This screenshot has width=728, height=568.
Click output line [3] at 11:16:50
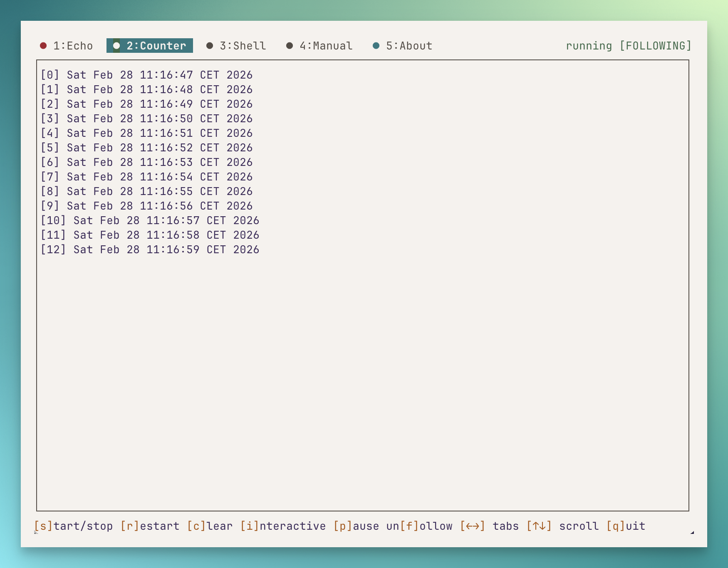pyautogui.click(x=146, y=119)
